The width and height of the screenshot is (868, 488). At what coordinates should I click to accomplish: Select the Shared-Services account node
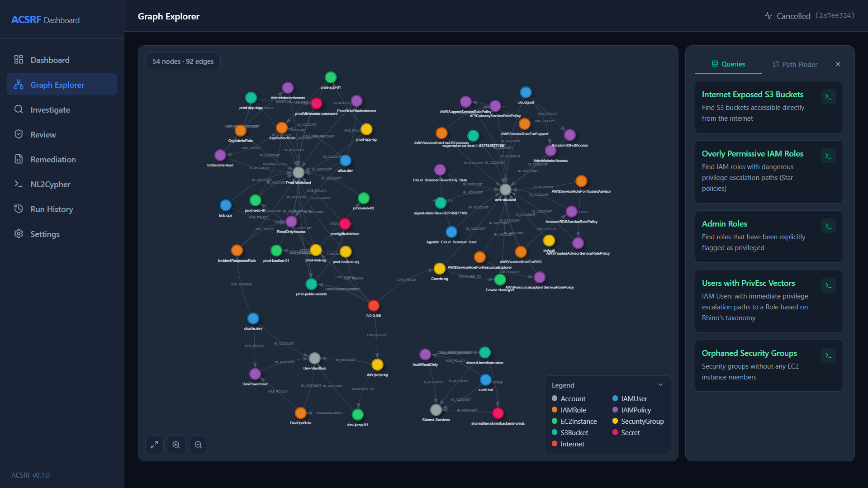point(436,410)
